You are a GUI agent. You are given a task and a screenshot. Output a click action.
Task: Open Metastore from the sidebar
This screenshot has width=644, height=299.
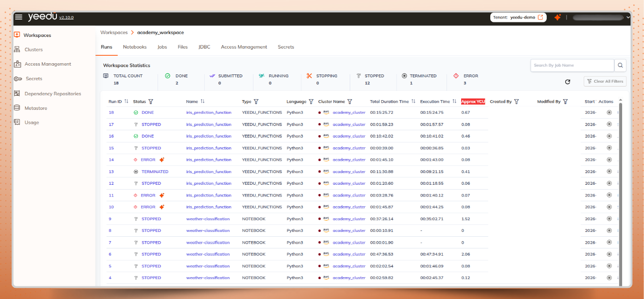pos(36,107)
